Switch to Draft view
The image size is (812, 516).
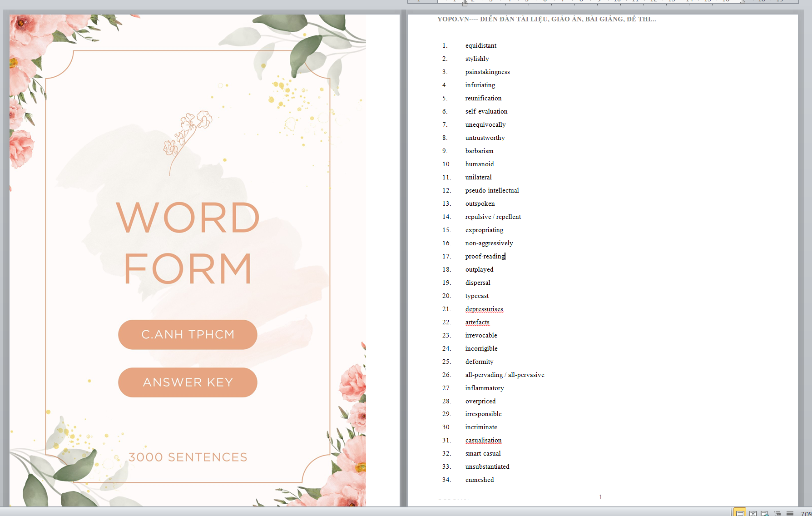click(790, 513)
